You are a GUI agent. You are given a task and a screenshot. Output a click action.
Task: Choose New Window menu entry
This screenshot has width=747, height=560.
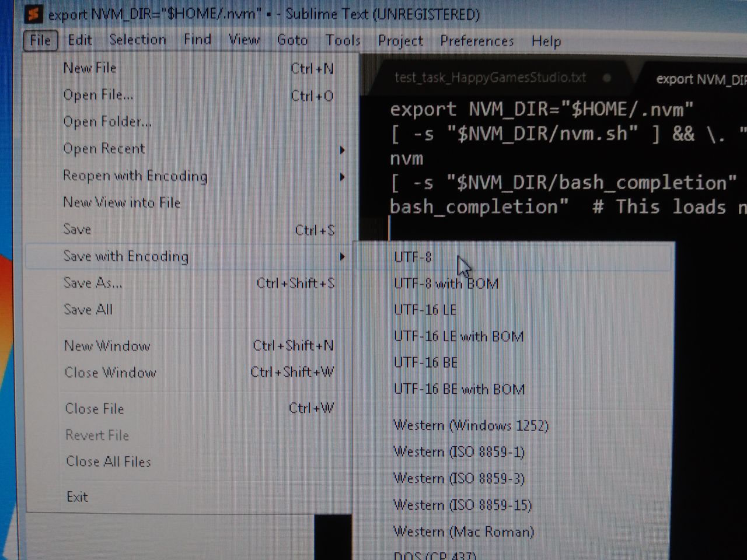pyautogui.click(x=190, y=346)
